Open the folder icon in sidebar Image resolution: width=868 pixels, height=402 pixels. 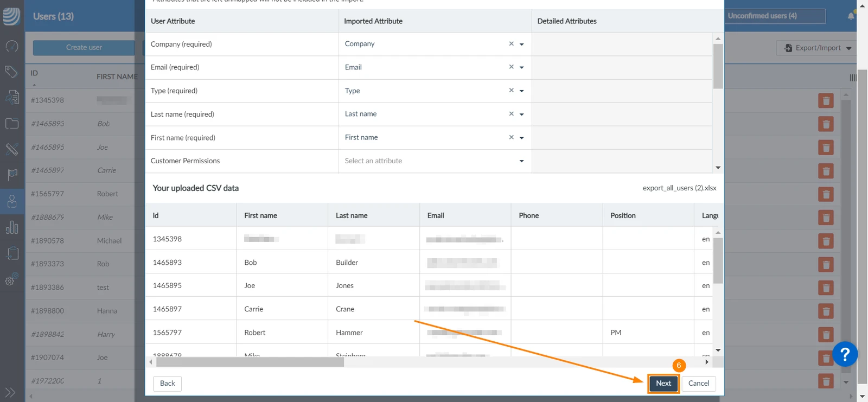coord(11,124)
